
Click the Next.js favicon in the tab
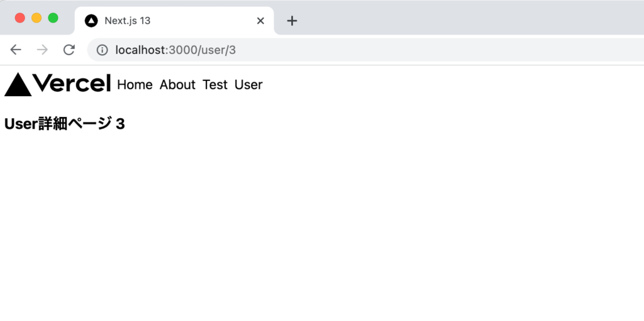(91, 21)
